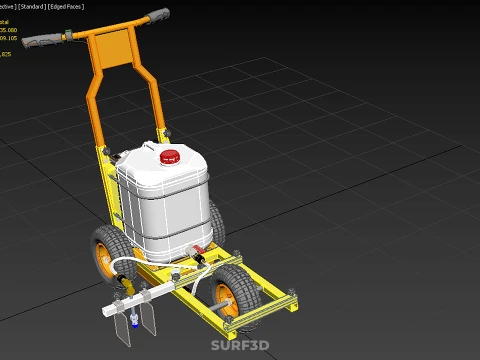Pick the blue spray nozzle tip

[x=135, y=324]
